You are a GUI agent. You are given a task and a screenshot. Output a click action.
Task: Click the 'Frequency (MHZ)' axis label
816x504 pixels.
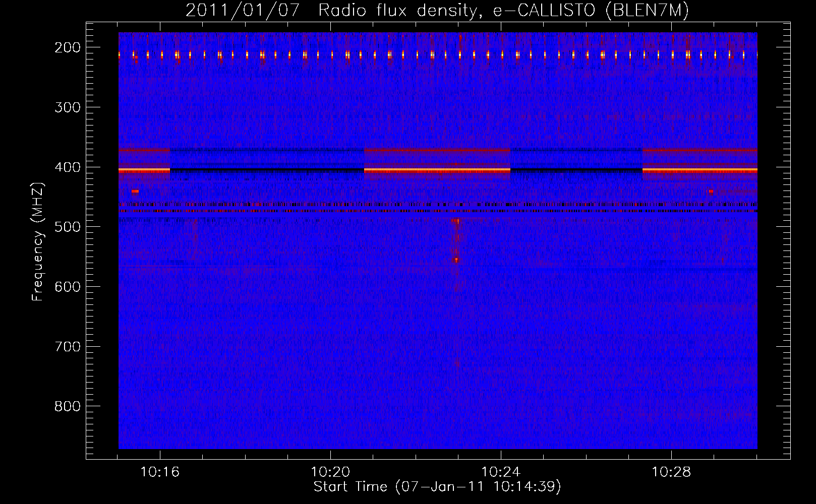[x=38, y=242]
